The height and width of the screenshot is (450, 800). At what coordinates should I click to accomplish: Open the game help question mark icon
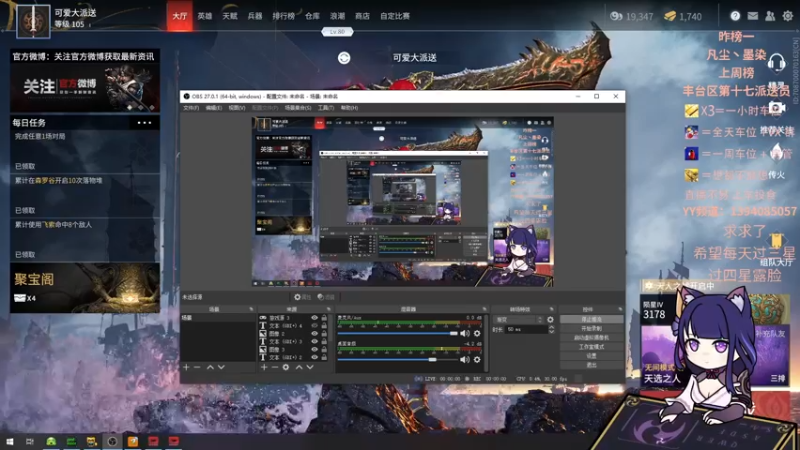coord(735,16)
